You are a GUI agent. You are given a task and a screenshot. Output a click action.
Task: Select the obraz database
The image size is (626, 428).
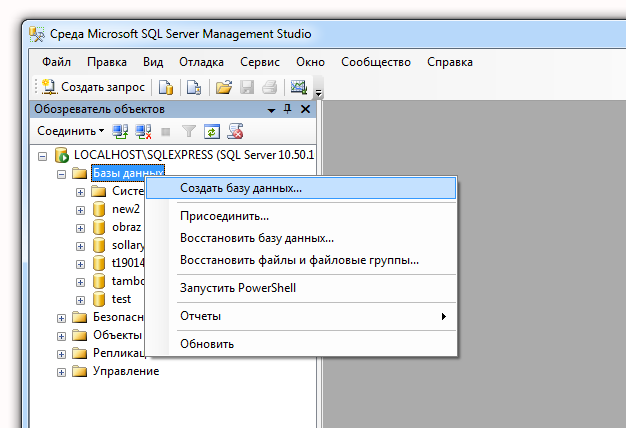point(127,227)
